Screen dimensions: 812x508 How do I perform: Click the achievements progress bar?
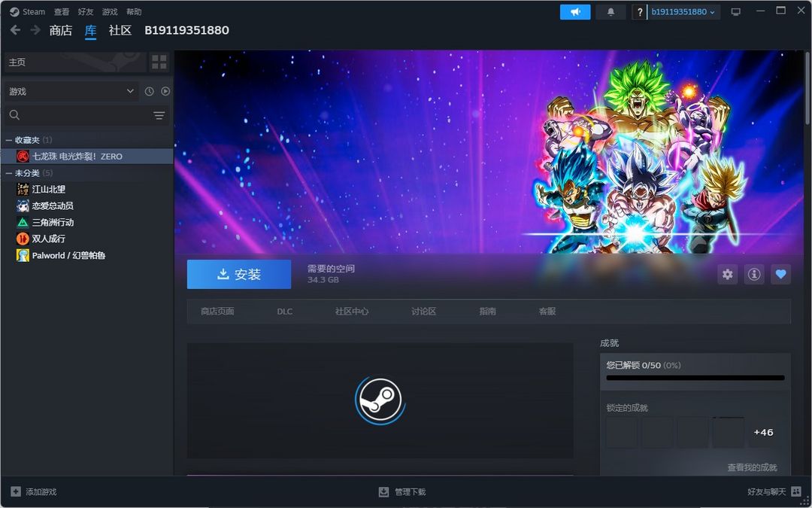[695, 378]
